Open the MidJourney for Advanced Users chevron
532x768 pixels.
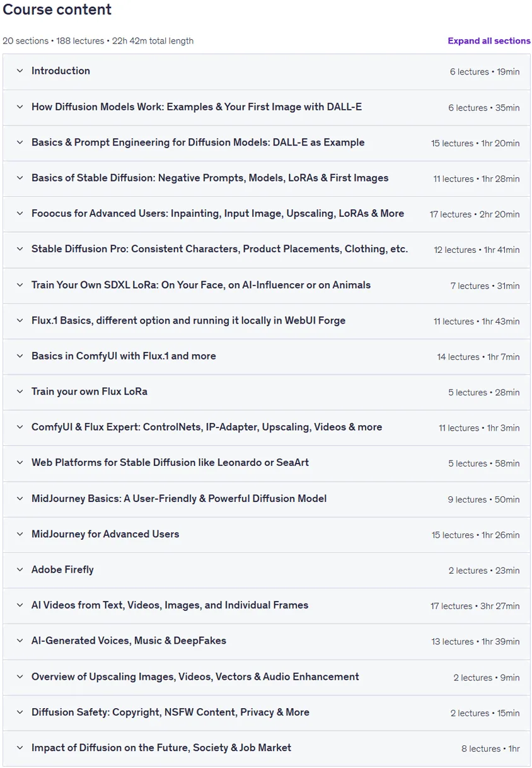pyautogui.click(x=20, y=534)
